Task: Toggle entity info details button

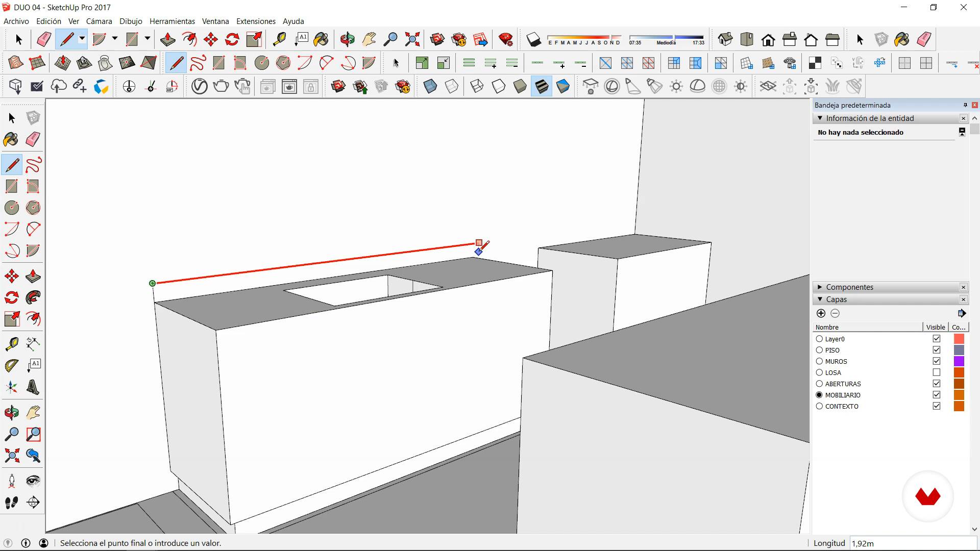Action: (962, 132)
